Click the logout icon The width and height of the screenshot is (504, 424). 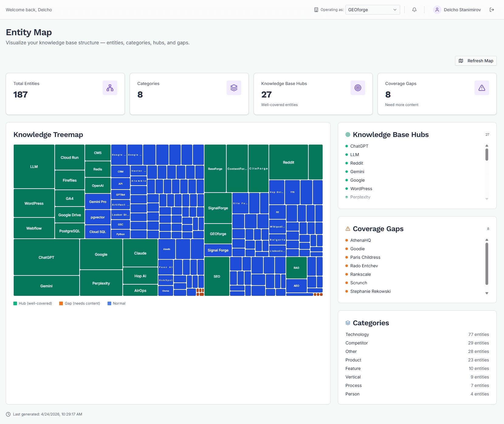[492, 10]
